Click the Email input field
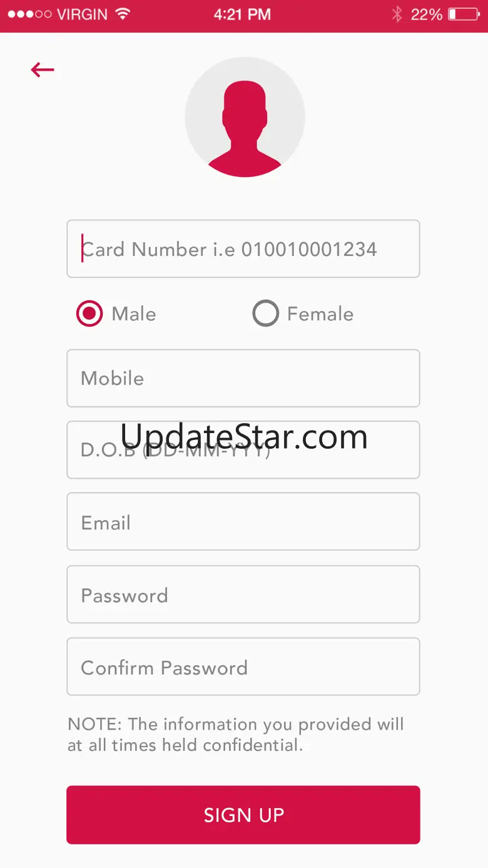Image resolution: width=488 pixels, height=868 pixels. point(243,521)
